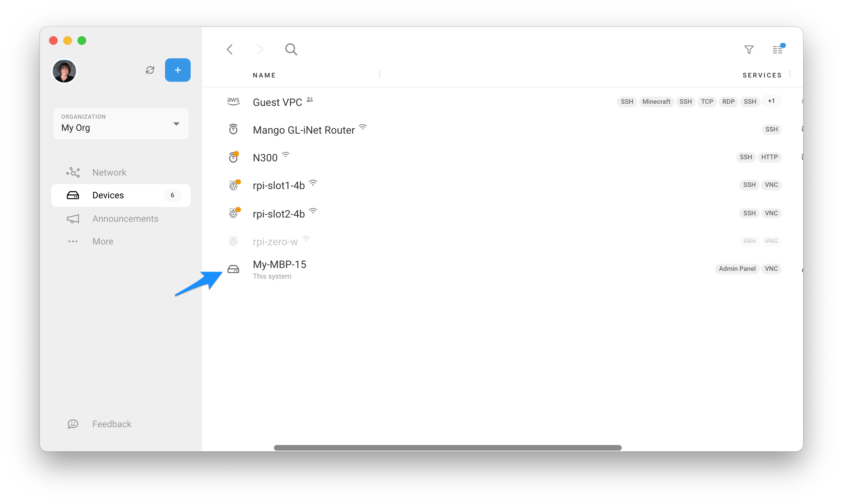Click the struck-through VNC tag on rpi-zero-w
The image size is (843, 504).
tap(771, 241)
